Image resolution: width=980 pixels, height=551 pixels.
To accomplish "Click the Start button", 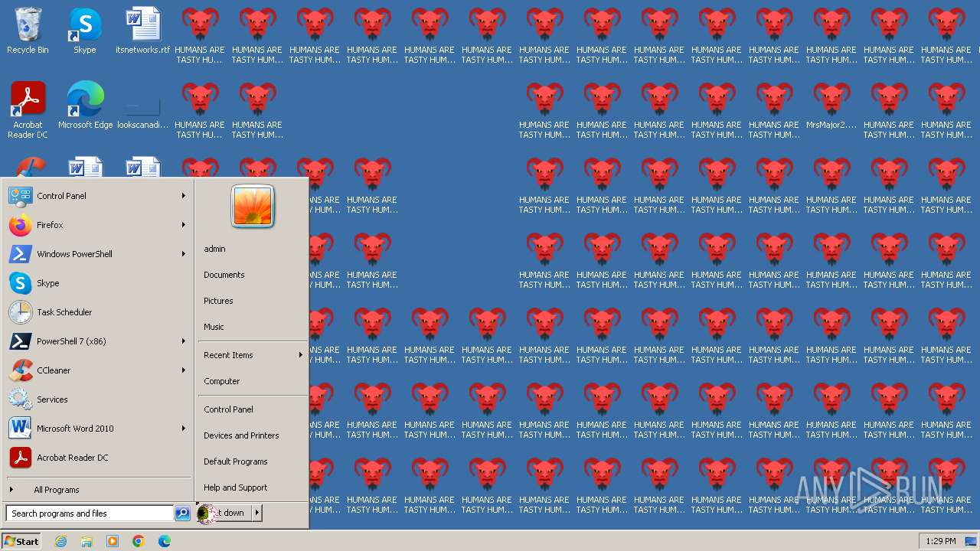I will point(21,541).
